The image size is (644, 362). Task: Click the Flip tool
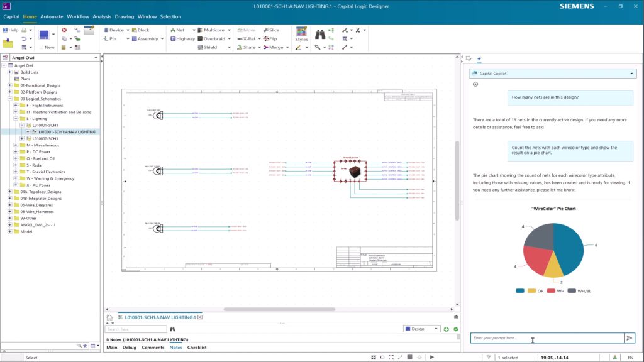tap(270, 38)
